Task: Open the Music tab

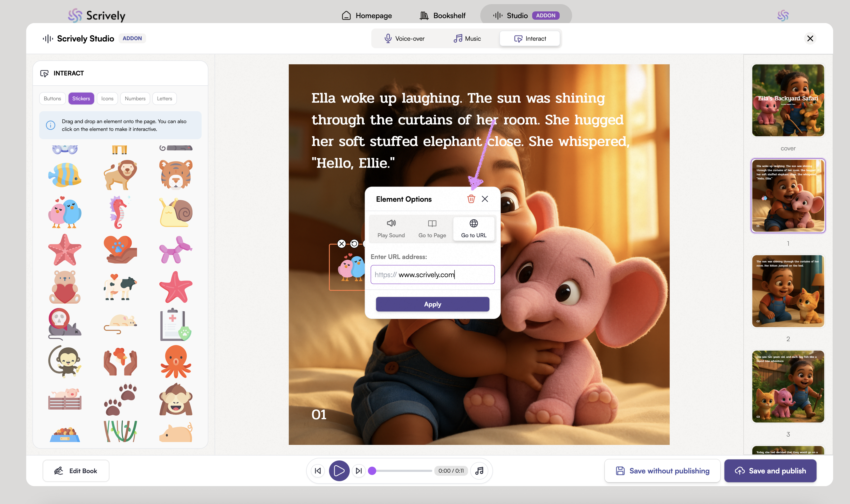Action: click(467, 39)
